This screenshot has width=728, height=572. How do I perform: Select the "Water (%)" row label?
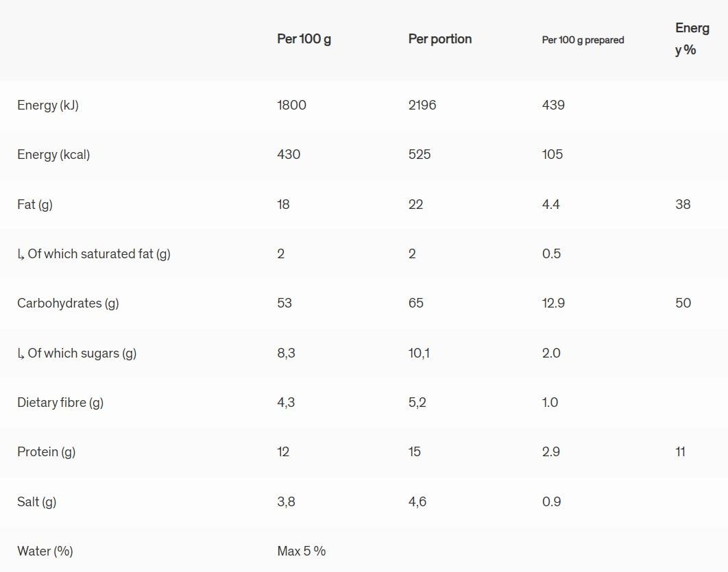(45, 551)
